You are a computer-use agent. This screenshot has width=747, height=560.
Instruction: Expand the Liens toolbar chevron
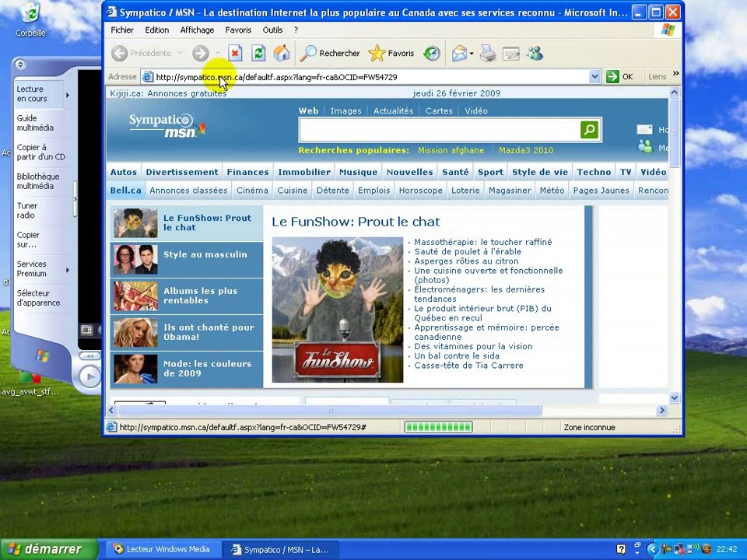click(x=675, y=74)
